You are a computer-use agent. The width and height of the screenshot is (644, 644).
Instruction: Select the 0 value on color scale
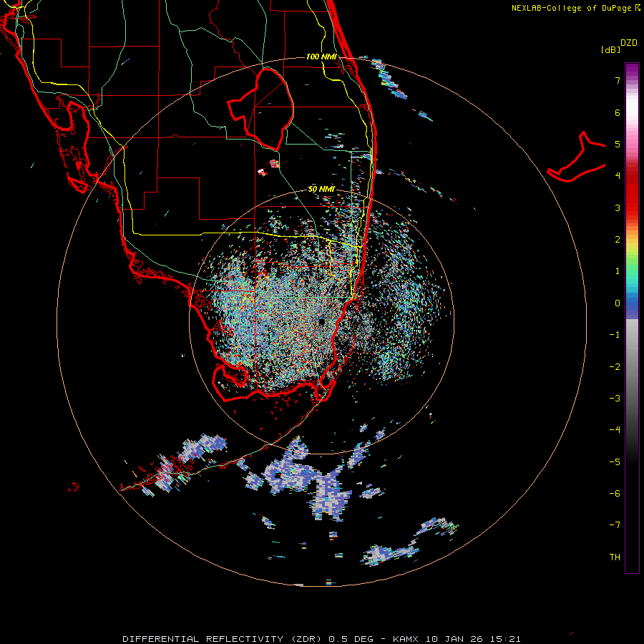pyautogui.click(x=618, y=303)
